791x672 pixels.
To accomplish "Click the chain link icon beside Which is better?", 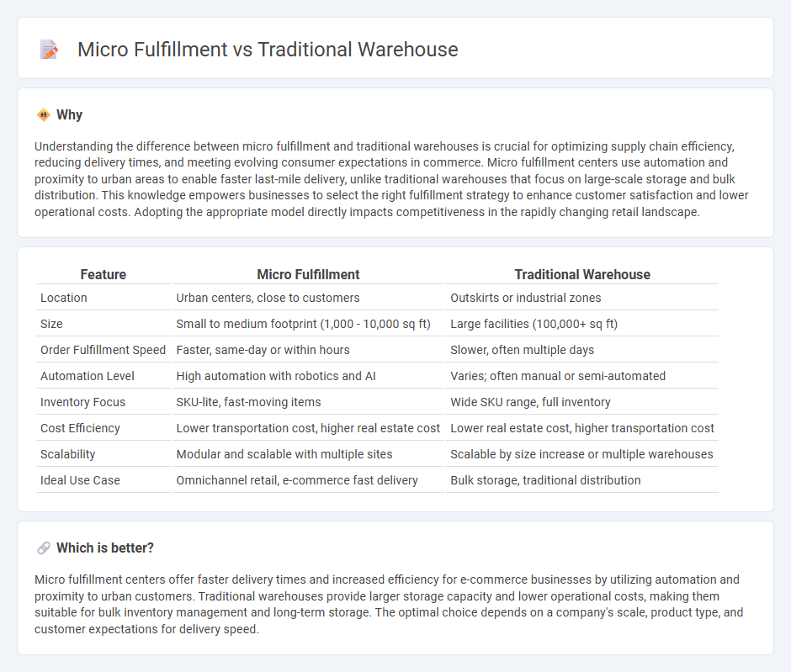I will (44, 548).
